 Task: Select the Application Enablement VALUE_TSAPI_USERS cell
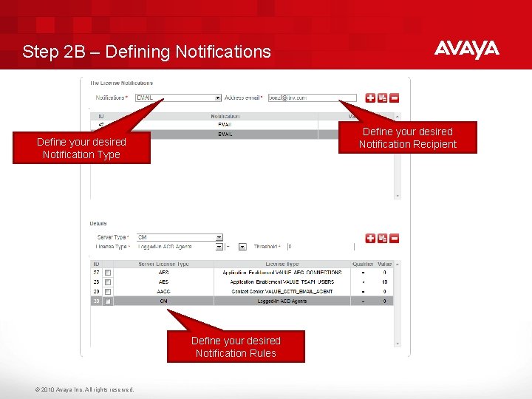tap(282, 282)
